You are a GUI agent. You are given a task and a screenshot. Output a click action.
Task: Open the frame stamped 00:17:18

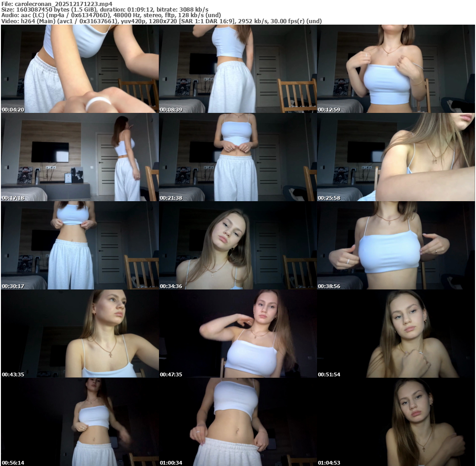(x=80, y=157)
